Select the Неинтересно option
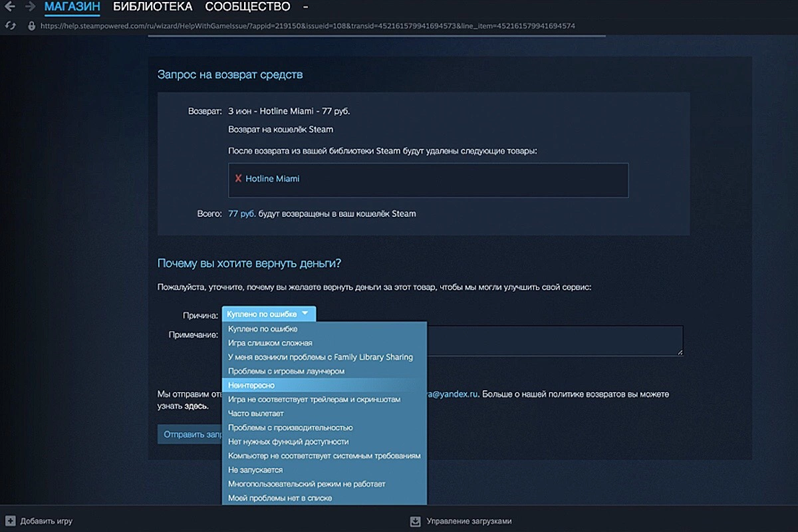The height and width of the screenshot is (532, 798). (x=324, y=385)
